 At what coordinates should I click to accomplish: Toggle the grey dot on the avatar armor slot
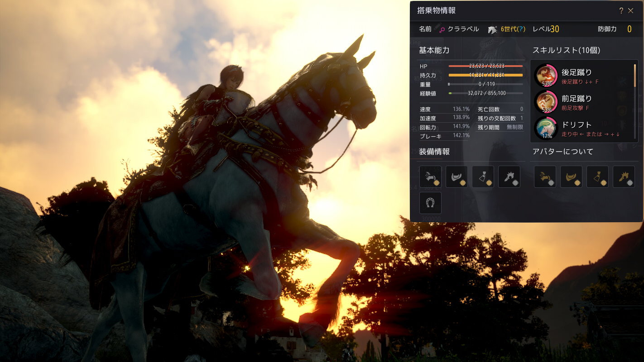[x=552, y=183]
